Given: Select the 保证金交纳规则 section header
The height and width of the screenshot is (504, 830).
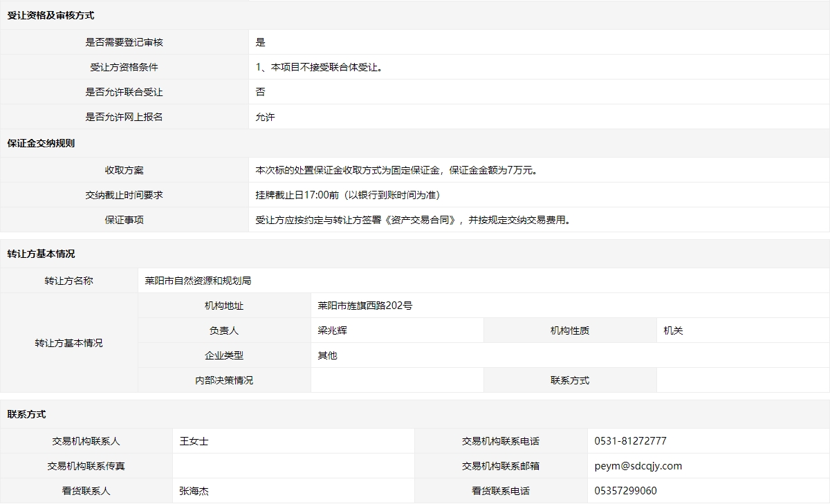Looking at the screenshot, I should pyautogui.click(x=41, y=144).
